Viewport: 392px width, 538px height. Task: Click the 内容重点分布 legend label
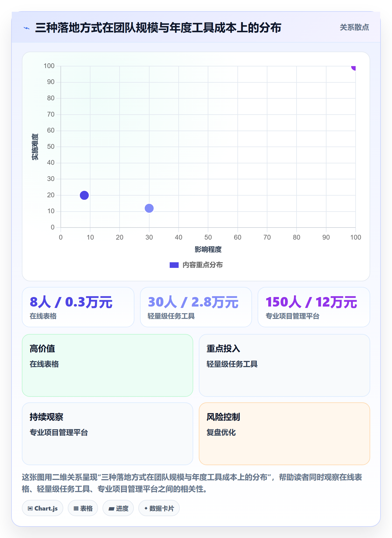[202, 265]
